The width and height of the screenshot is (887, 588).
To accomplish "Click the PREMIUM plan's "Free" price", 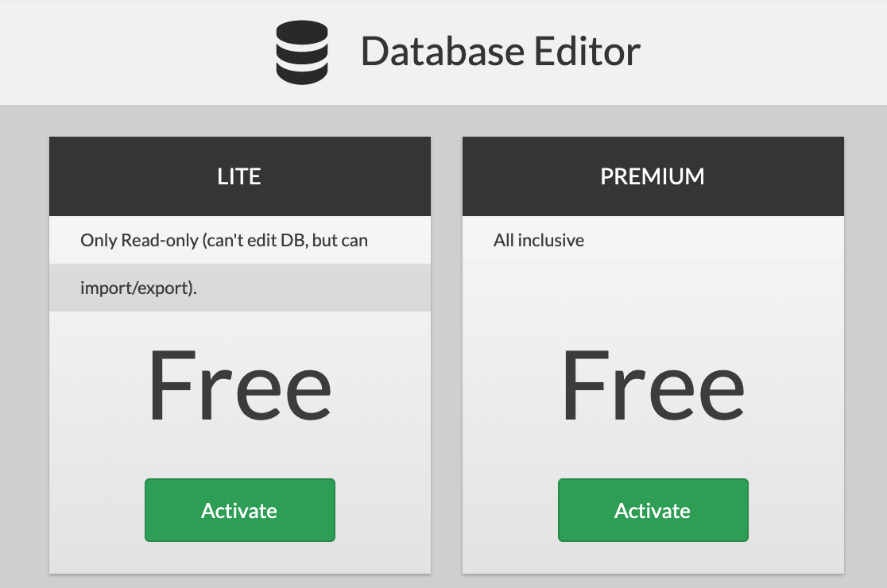I will coord(653,386).
